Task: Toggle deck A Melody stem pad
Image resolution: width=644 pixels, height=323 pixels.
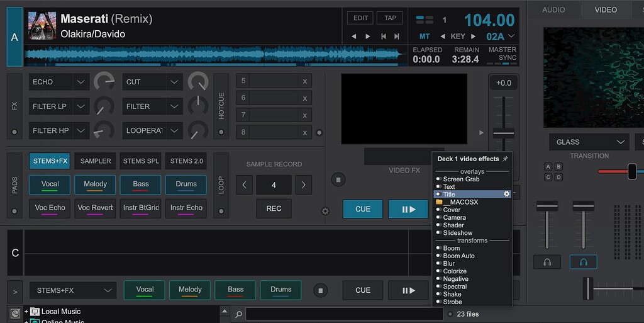Action: (96, 184)
